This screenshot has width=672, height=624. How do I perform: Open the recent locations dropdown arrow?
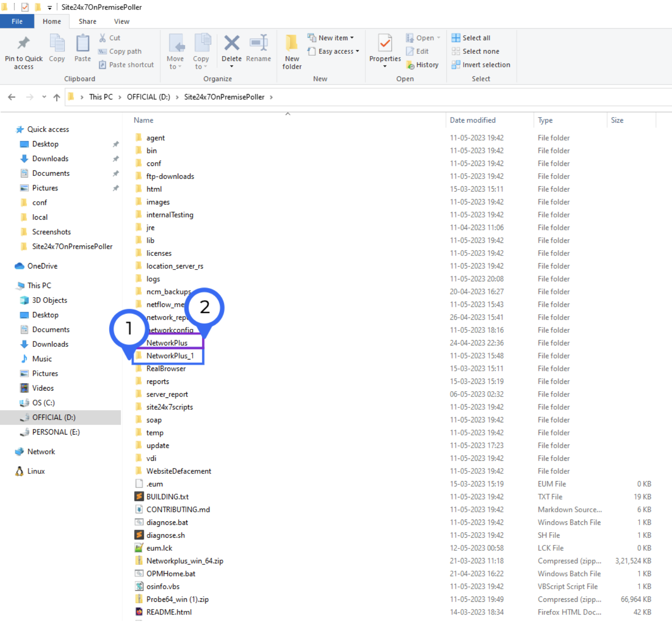[x=44, y=97]
